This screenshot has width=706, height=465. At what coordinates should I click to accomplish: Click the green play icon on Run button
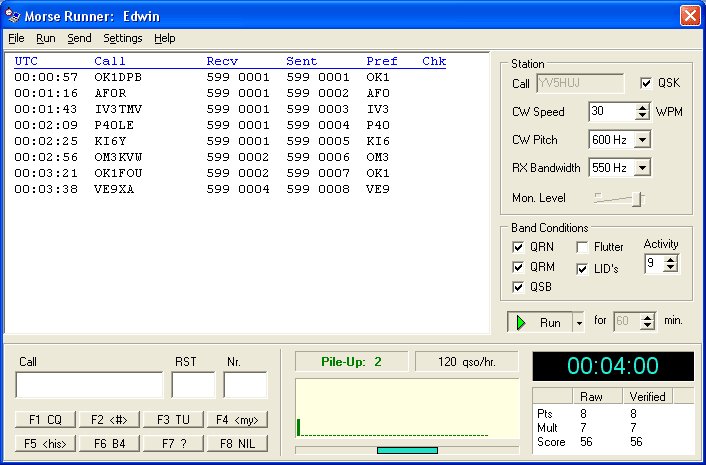click(521, 322)
